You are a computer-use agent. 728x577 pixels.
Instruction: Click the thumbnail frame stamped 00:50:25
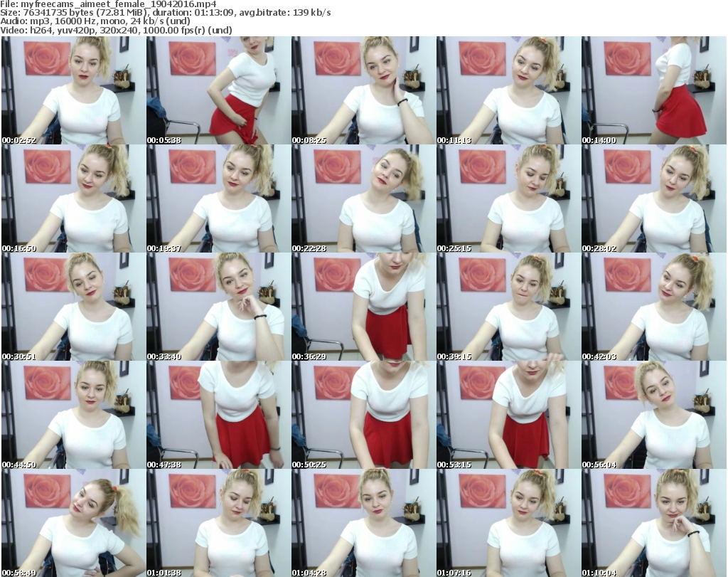[363, 415]
